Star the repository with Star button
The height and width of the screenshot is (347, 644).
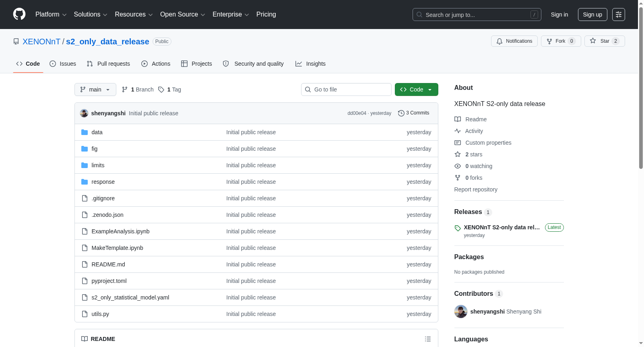coord(605,41)
